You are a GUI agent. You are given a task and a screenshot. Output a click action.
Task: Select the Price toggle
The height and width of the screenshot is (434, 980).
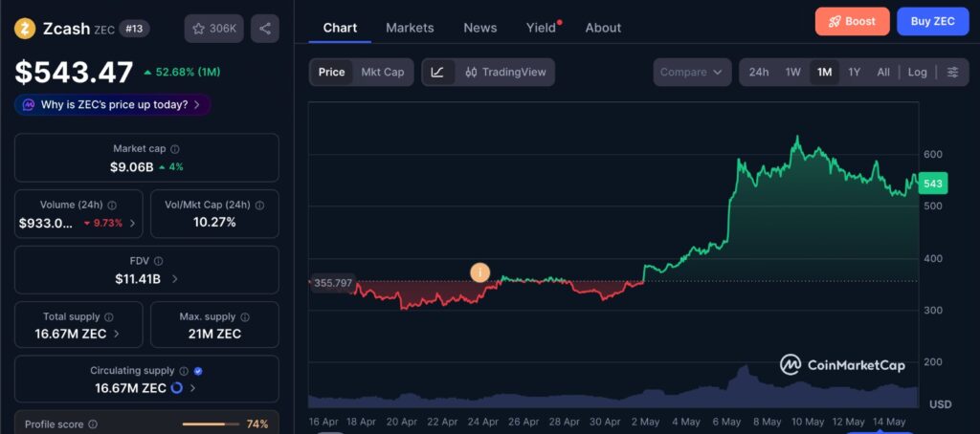[x=331, y=72]
